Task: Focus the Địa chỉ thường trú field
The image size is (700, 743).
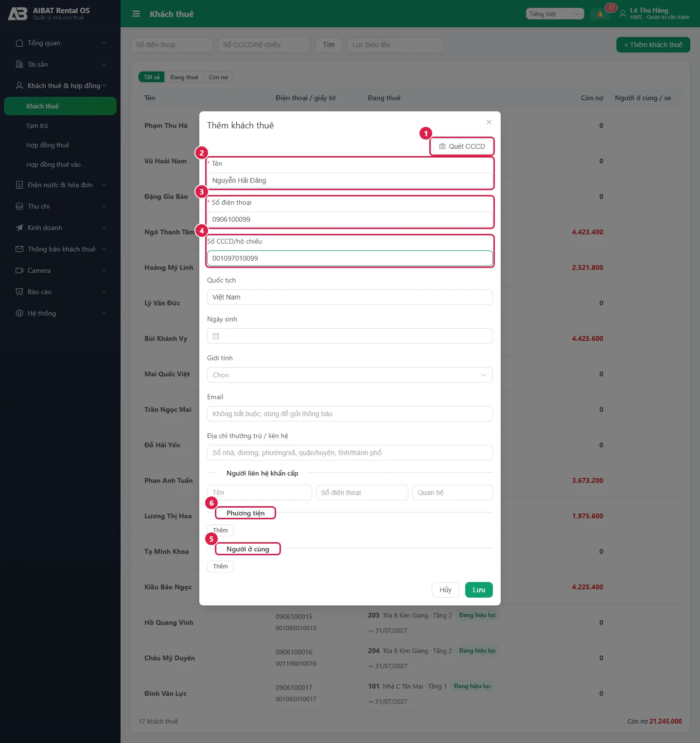Action: coord(350,453)
